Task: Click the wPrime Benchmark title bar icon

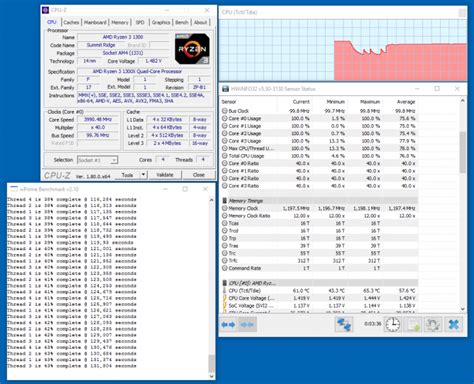Action: (14, 189)
